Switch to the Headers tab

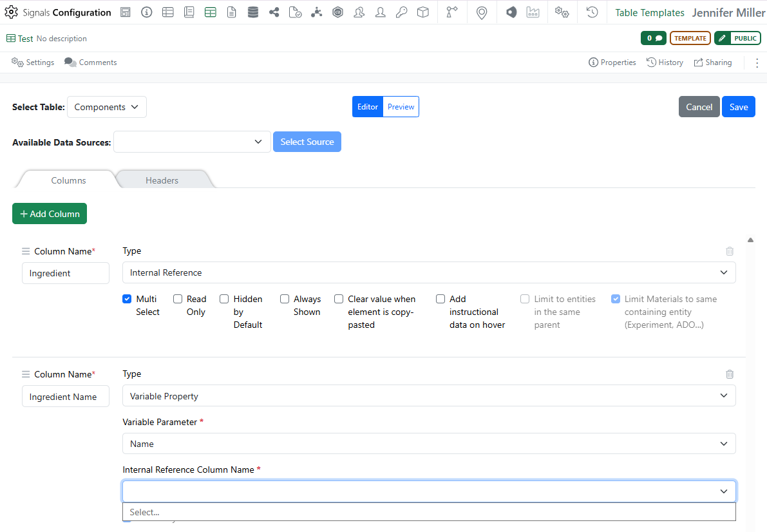(x=162, y=180)
